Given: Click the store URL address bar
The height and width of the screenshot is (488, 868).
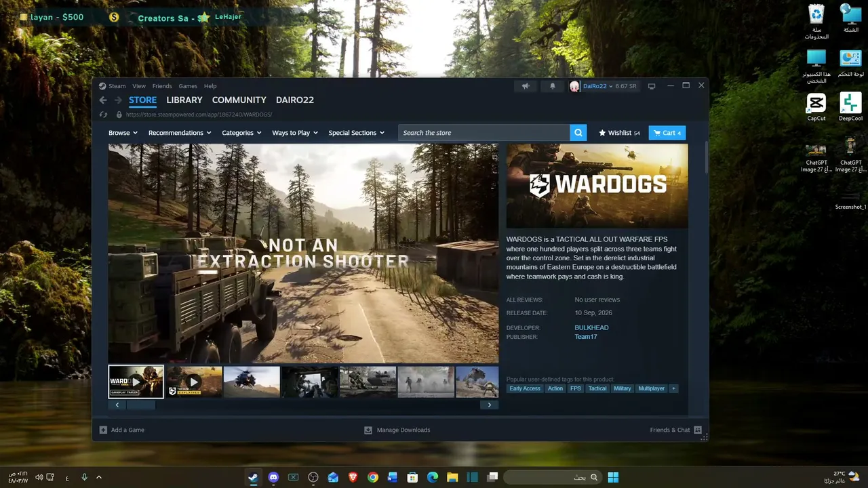Looking at the screenshot, I should point(199,115).
